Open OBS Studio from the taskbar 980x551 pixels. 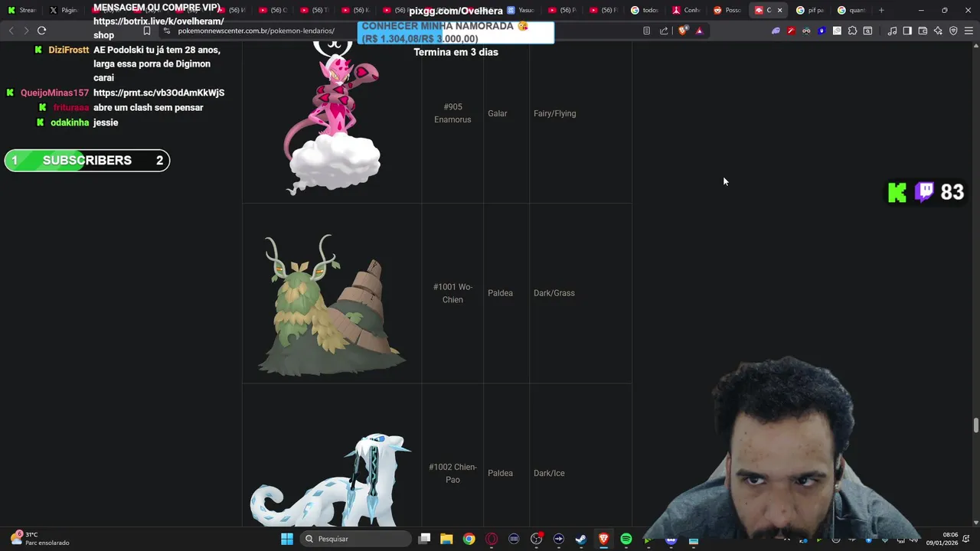click(536, 539)
